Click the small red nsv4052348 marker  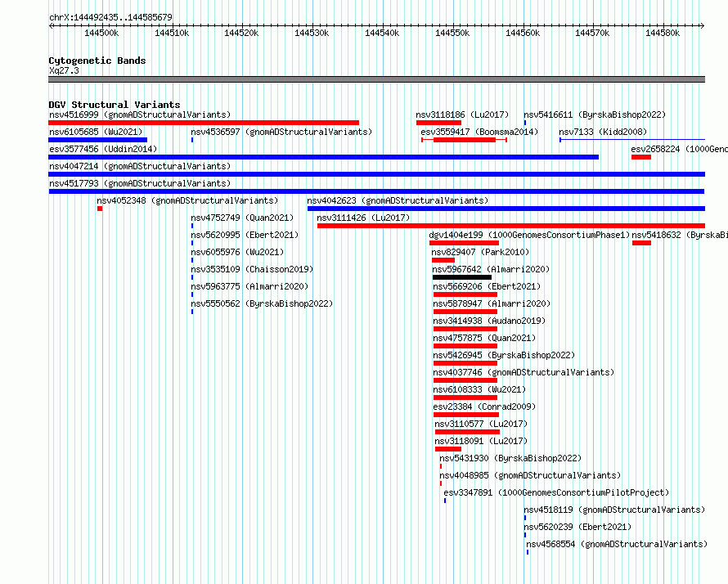pyautogui.click(x=100, y=209)
